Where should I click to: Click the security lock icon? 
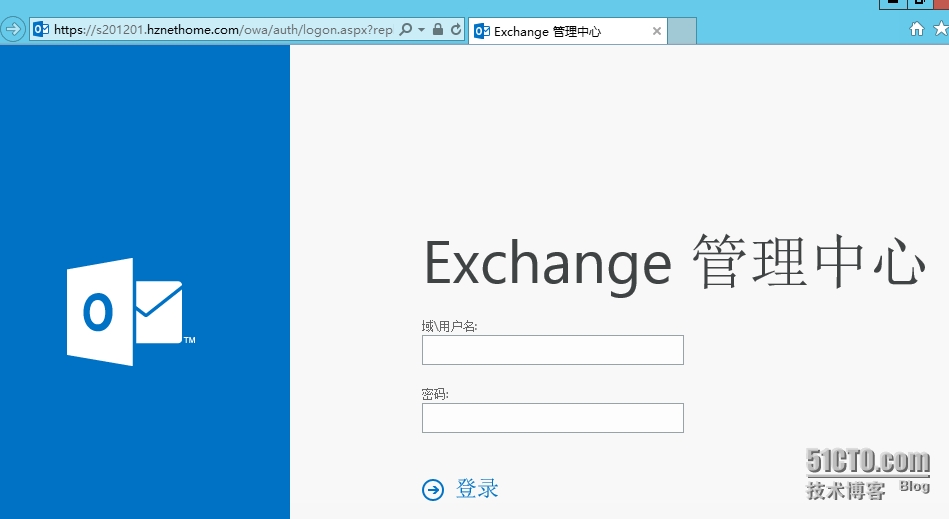tap(438, 29)
